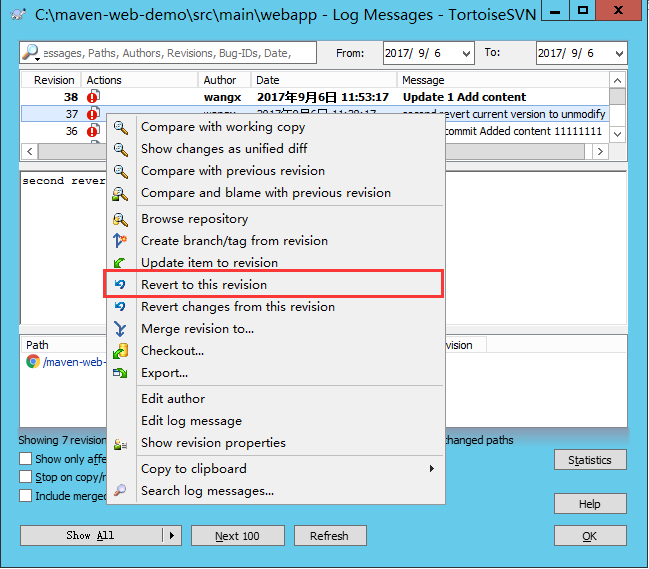Expand the Copy to clipboard submenu arrow

pos(432,468)
